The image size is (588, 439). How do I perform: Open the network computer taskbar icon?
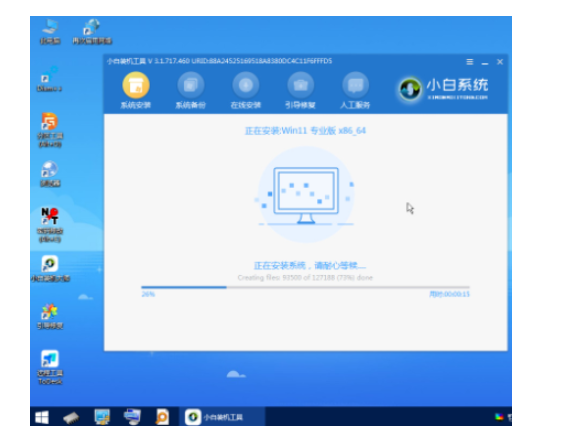click(x=132, y=417)
